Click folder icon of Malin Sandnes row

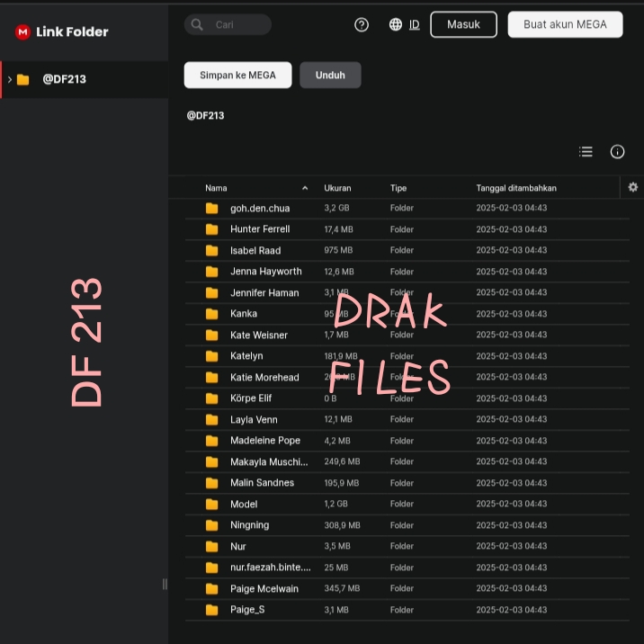tap(211, 483)
